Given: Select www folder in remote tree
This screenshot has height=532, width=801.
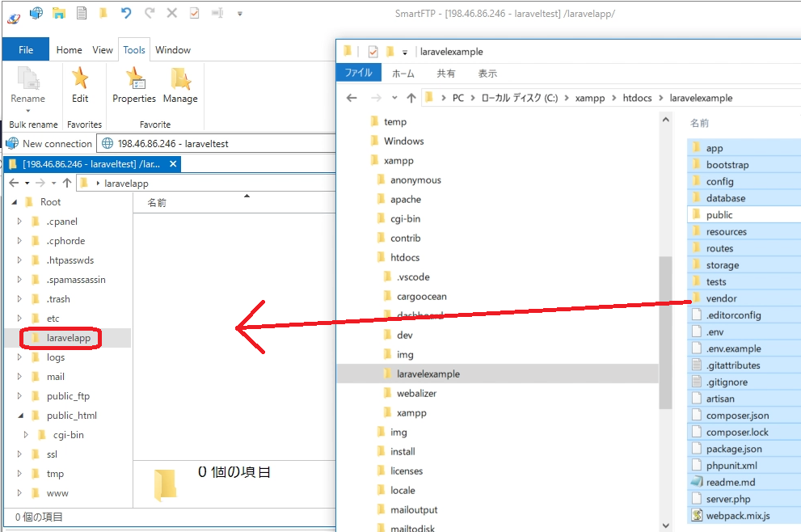Looking at the screenshot, I should point(57,493).
